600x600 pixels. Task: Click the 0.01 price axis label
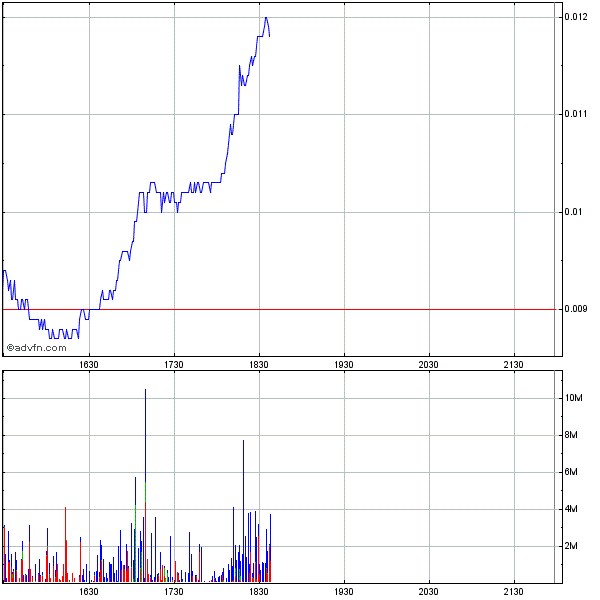point(573,212)
